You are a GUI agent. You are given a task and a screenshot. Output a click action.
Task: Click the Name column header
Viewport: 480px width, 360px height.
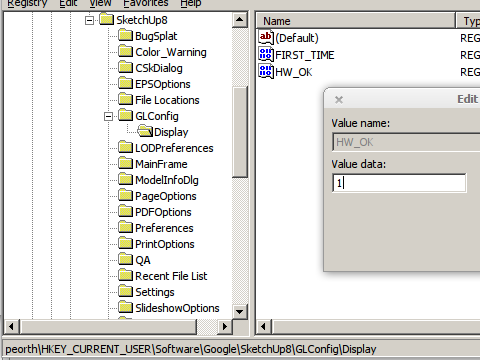(x=356, y=21)
